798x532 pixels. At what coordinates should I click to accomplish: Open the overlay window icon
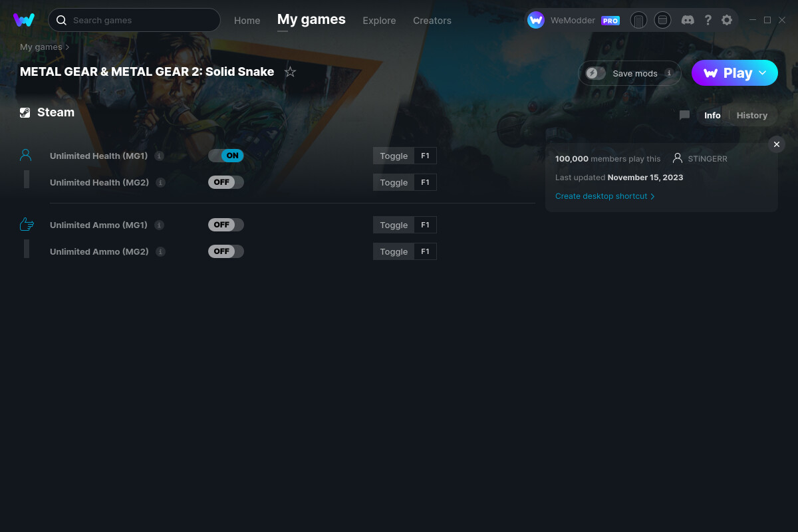pyautogui.click(x=662, y=20)
